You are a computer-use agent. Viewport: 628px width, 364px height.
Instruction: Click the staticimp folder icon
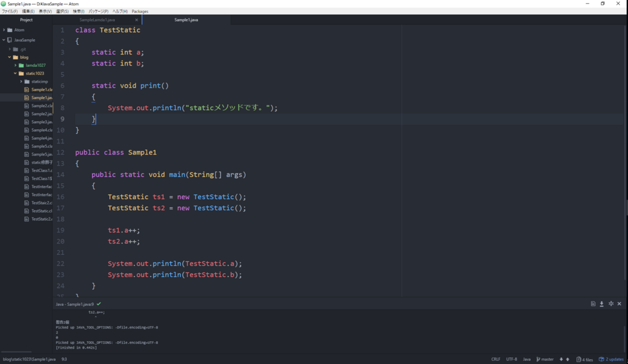[27, 82]
